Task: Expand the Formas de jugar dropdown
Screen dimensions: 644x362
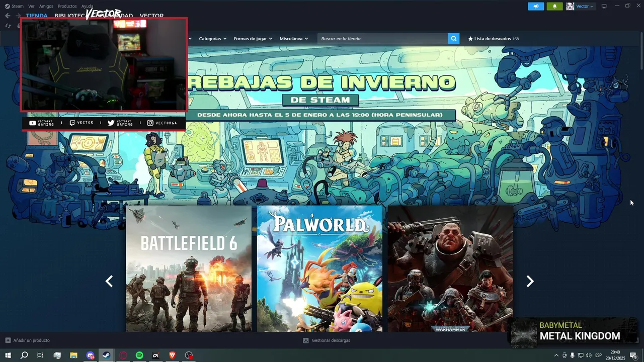Action: 253,39
